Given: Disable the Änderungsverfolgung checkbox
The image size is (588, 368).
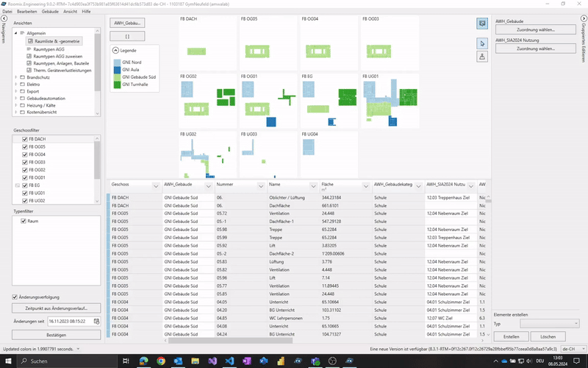Looking at the screenshot, I should click(15, 297).
